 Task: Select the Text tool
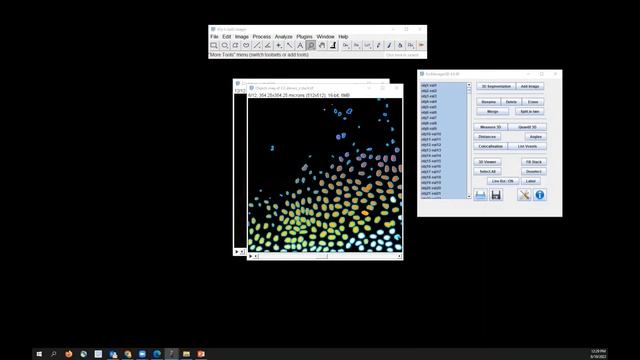300,46
